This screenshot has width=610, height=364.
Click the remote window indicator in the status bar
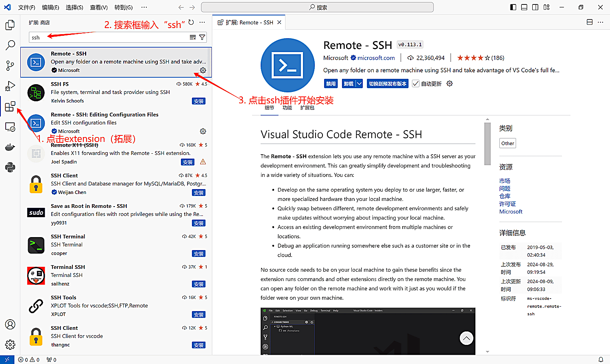pyautogui.click(x=7, y=360)
